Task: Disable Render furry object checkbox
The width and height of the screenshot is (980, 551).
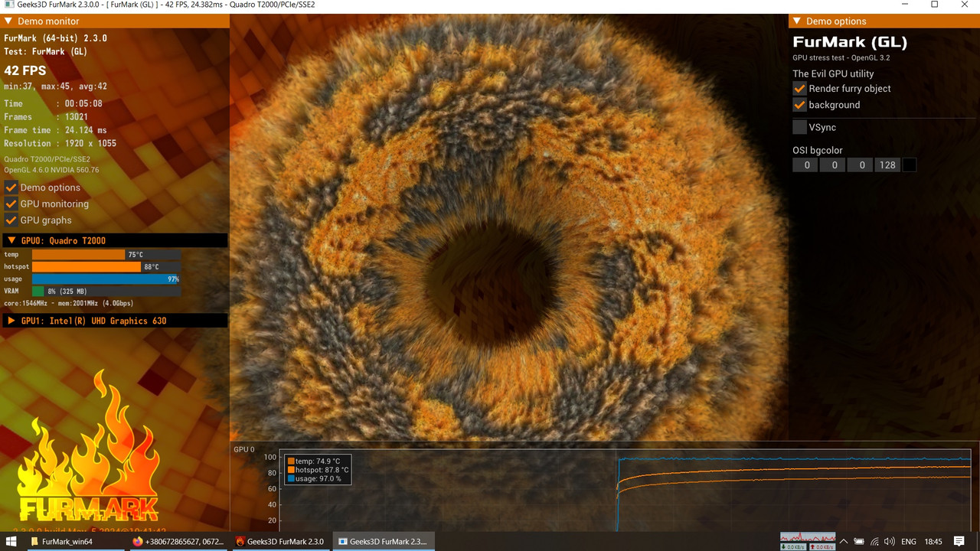Action: [x=799, y=88]
